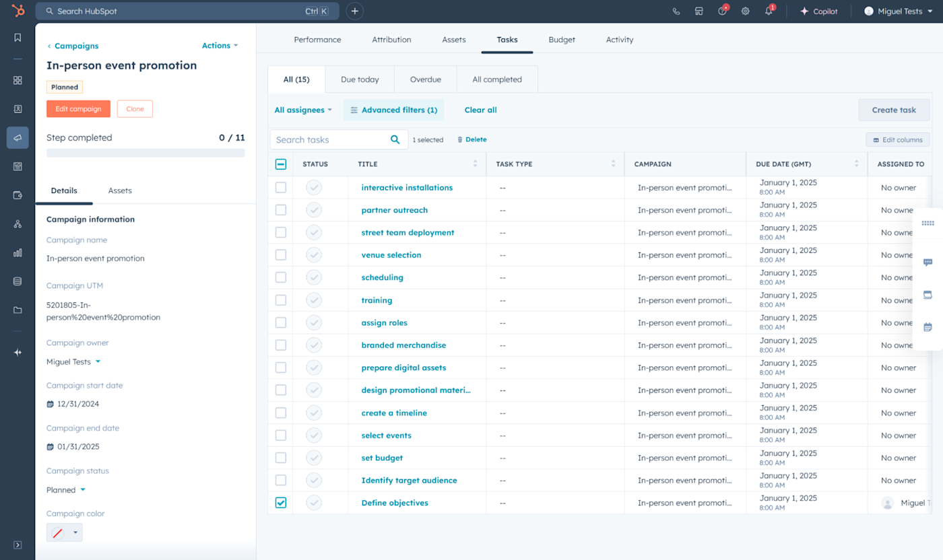Clear all task filters
This screenshot has width=943, height=560.
481,110
